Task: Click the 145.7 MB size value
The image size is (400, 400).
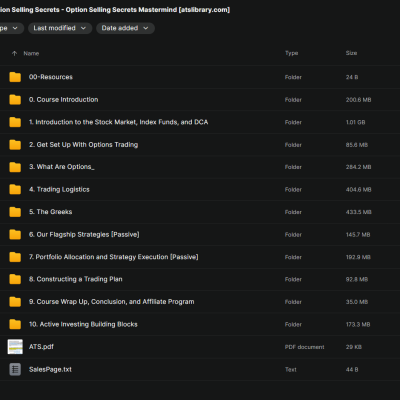Action: [x=358, y=235]
